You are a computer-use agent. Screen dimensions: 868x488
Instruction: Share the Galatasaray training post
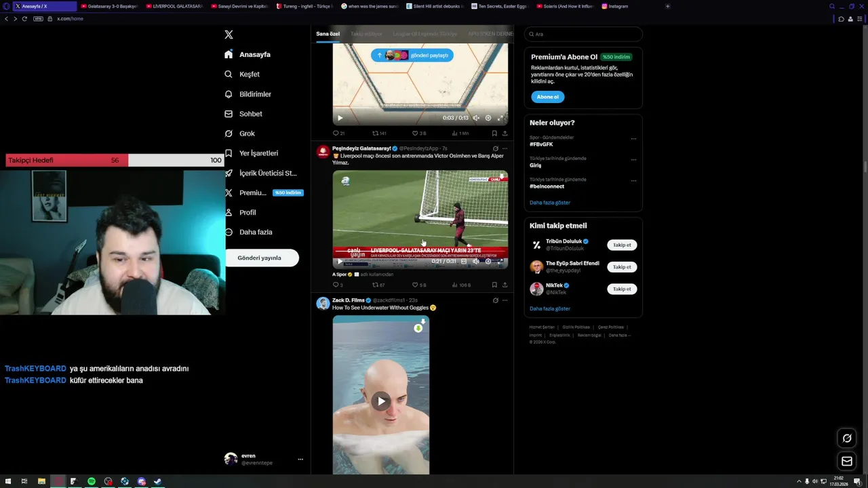pyautogui.click(x=505, y=285)
